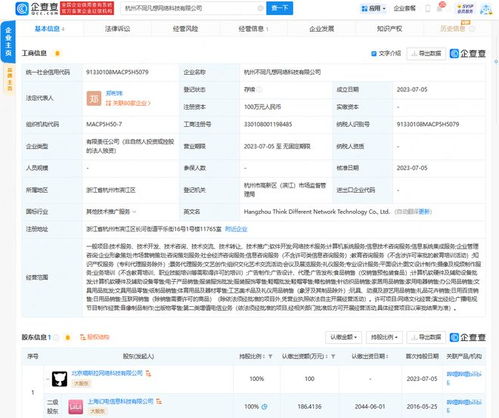
Task: Open the 应用 dropdown in the header
Action: (374, 8)
